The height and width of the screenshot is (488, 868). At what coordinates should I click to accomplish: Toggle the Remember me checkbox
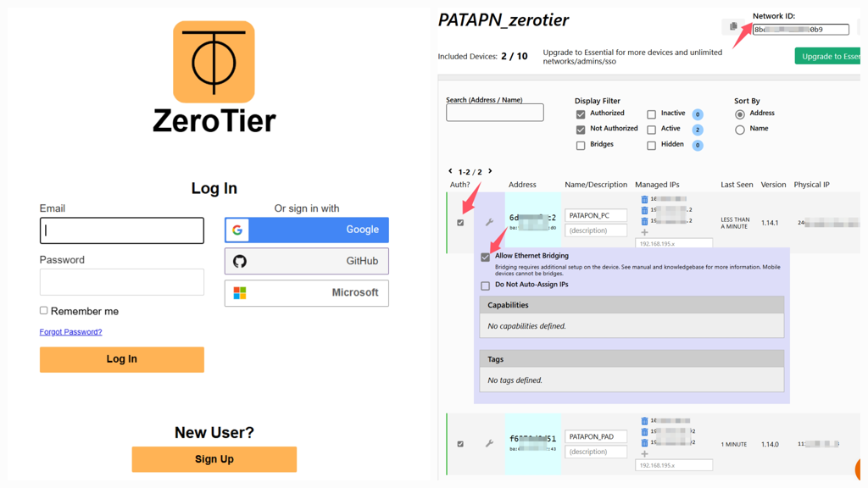(x=44, y=311)
